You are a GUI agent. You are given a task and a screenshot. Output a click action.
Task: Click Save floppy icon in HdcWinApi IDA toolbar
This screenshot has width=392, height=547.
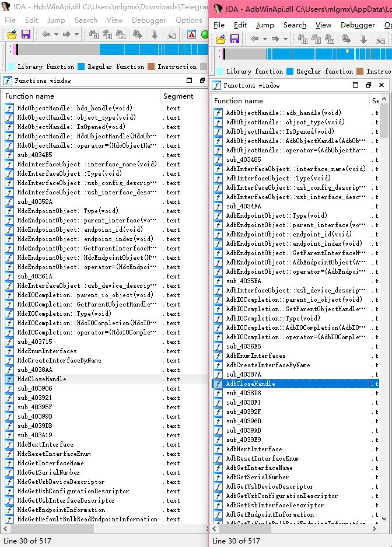tap(26, 34)
